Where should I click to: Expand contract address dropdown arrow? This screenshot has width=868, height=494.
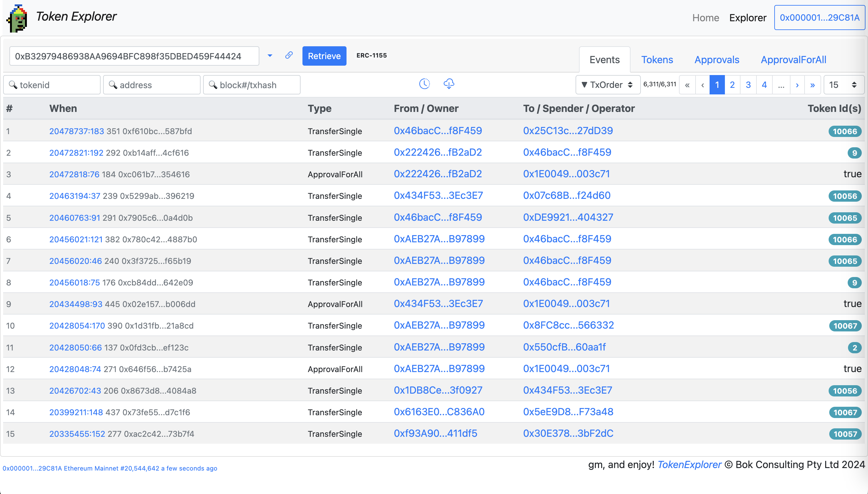270,56
